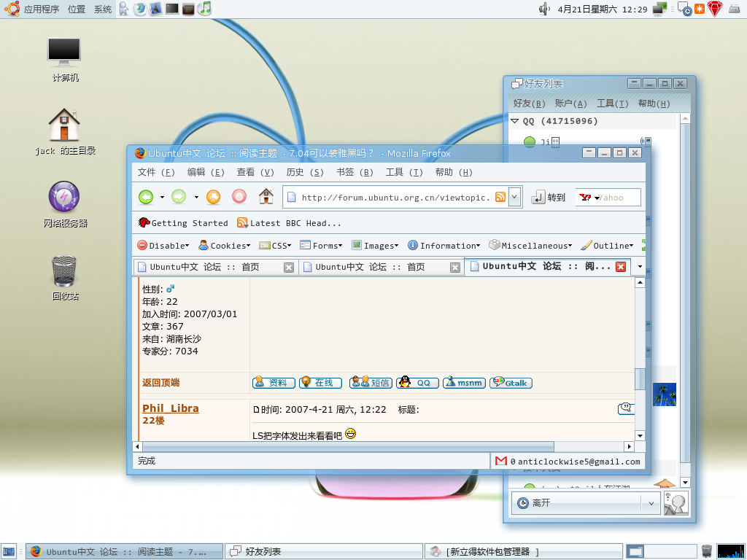Click the show desktop button in bottom panel

[9, 551]
